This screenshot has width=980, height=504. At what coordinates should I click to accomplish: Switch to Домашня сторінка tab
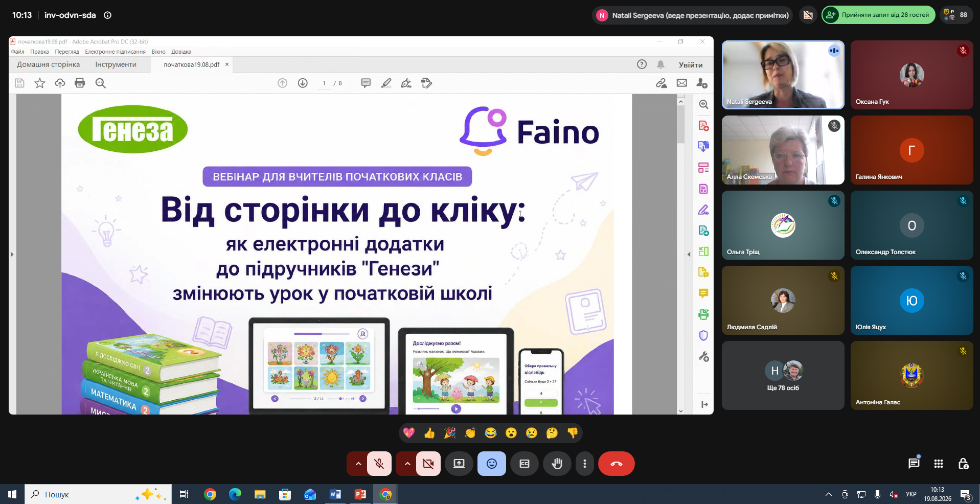48,64
